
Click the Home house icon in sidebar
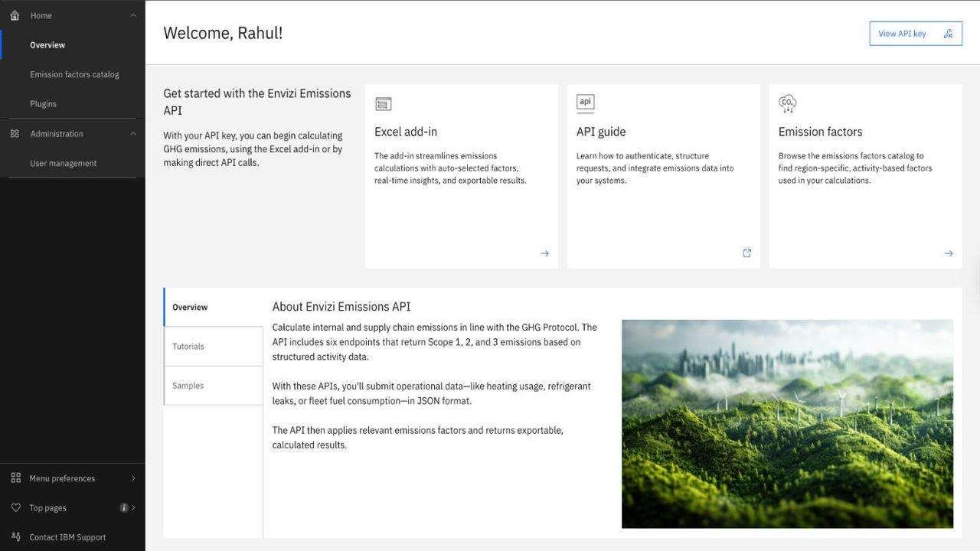15,15
